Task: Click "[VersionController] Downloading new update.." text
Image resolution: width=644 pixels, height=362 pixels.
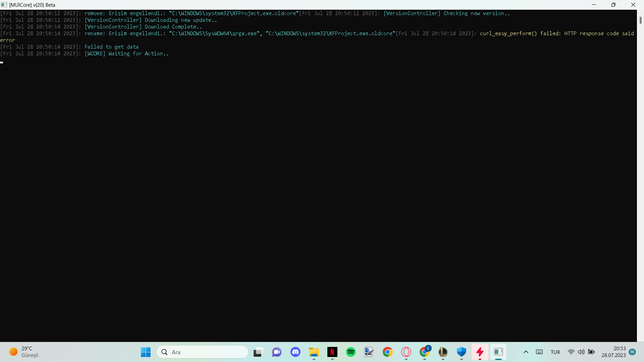Action: [151, 20]
